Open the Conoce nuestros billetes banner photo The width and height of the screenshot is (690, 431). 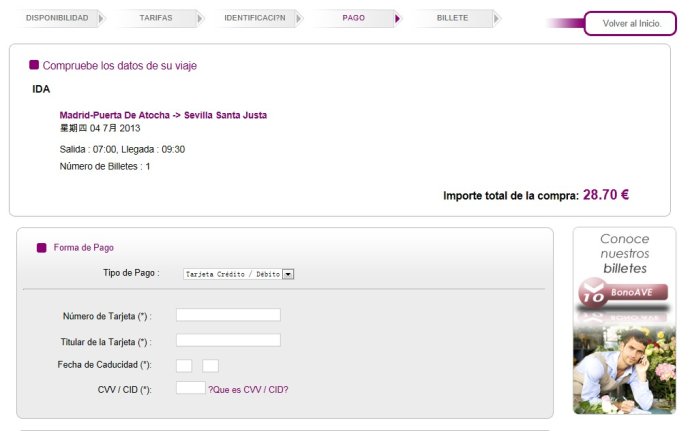pos(624,370)
